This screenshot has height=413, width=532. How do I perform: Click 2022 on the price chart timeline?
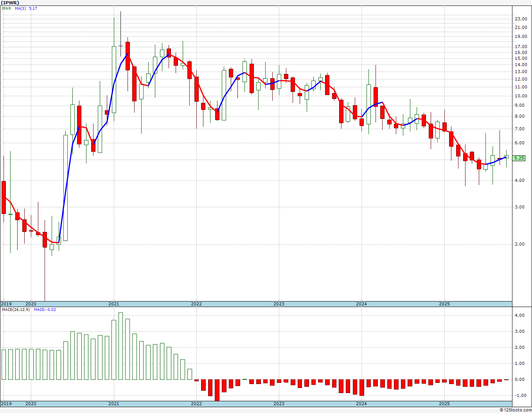coord(196,304)
